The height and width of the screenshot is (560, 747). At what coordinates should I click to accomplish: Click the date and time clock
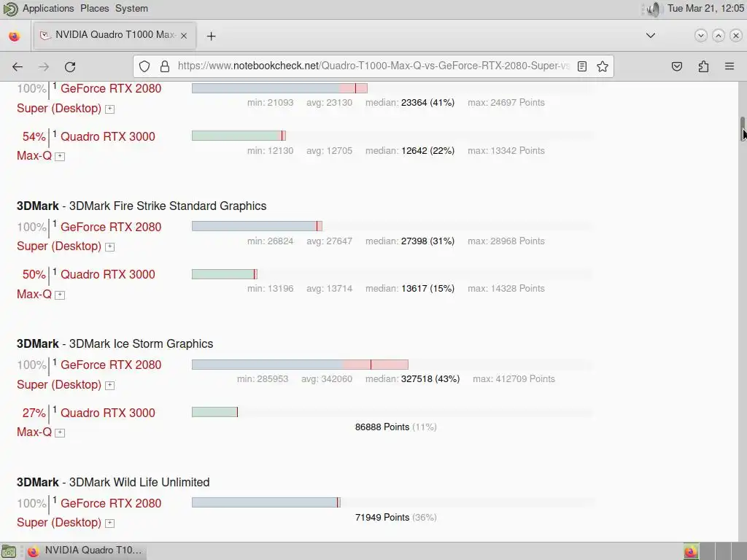point(705,8)
